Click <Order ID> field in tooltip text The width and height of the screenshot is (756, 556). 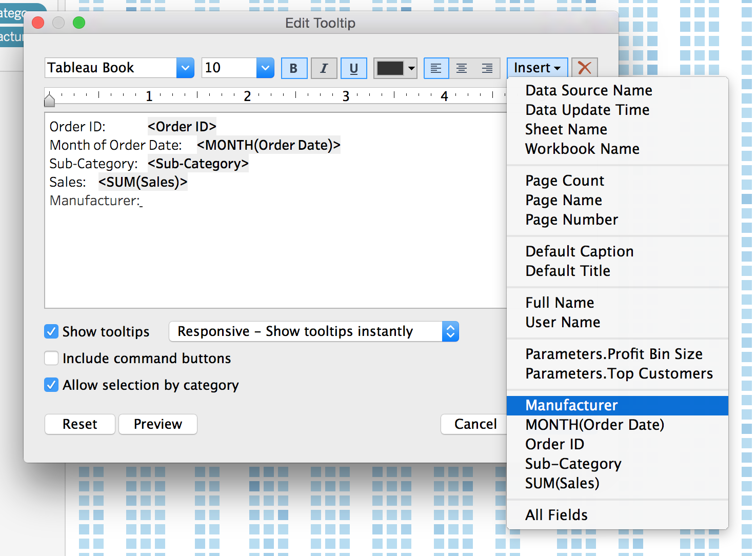coord(182,126)
